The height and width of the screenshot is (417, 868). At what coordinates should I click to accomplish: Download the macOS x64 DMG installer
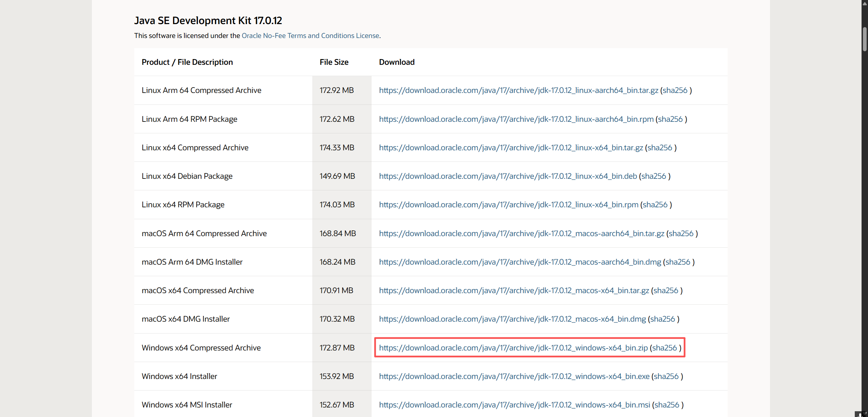pos(512,319)
